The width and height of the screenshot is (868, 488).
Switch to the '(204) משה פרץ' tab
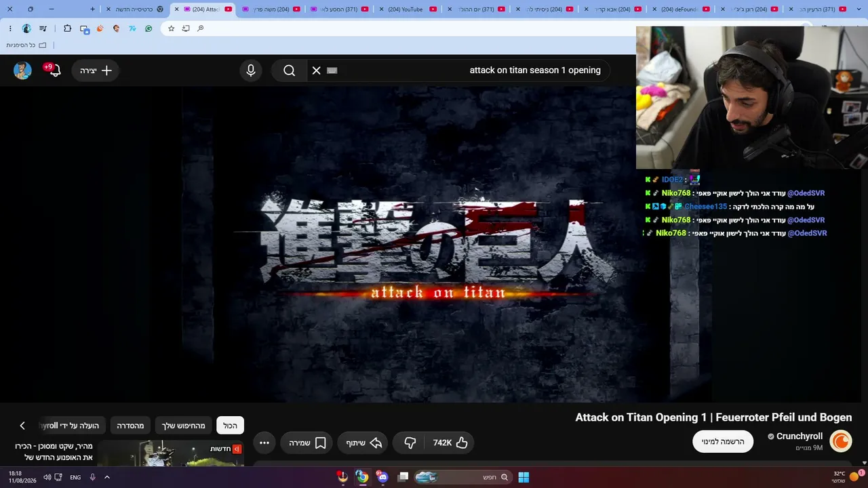(271, 9)
